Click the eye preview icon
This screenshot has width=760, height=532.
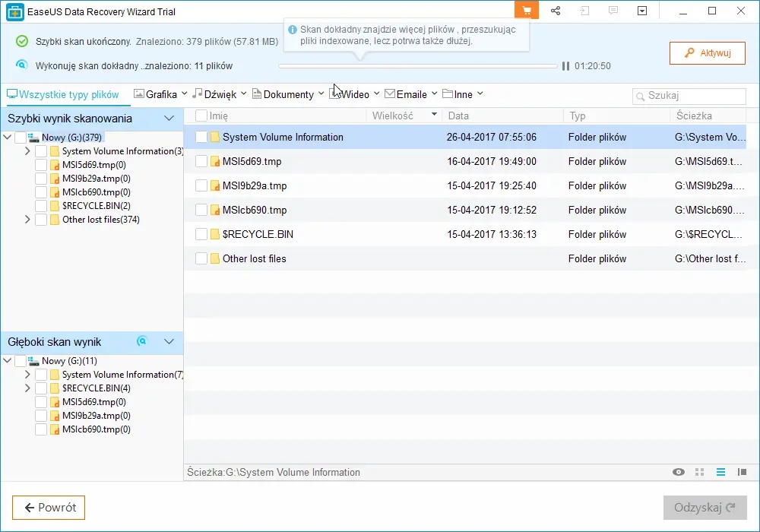[x=679, y=472]
